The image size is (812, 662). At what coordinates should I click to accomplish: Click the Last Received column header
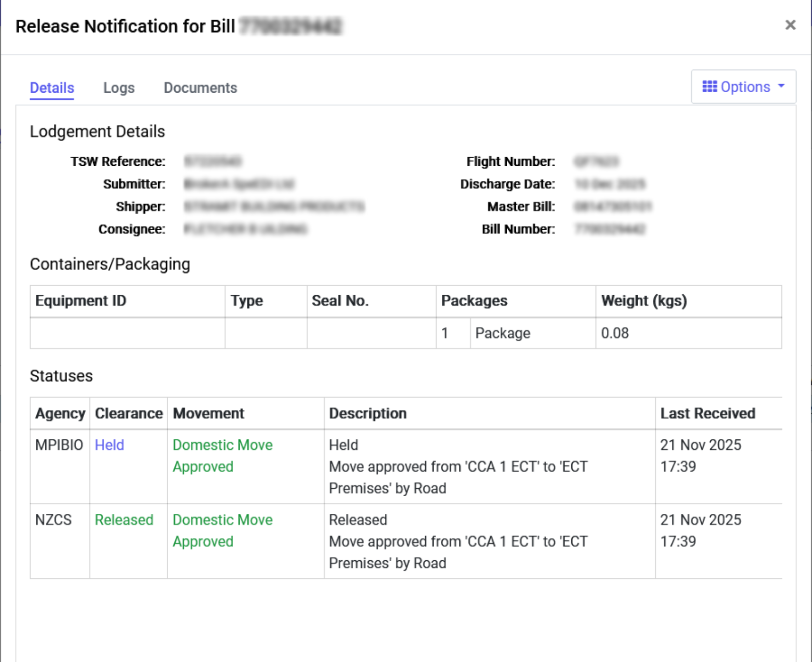click(x=707, y=413)
